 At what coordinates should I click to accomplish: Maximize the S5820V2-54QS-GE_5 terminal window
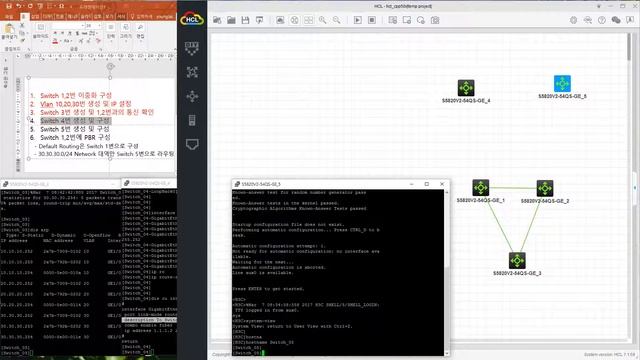(x=427, y=184)
